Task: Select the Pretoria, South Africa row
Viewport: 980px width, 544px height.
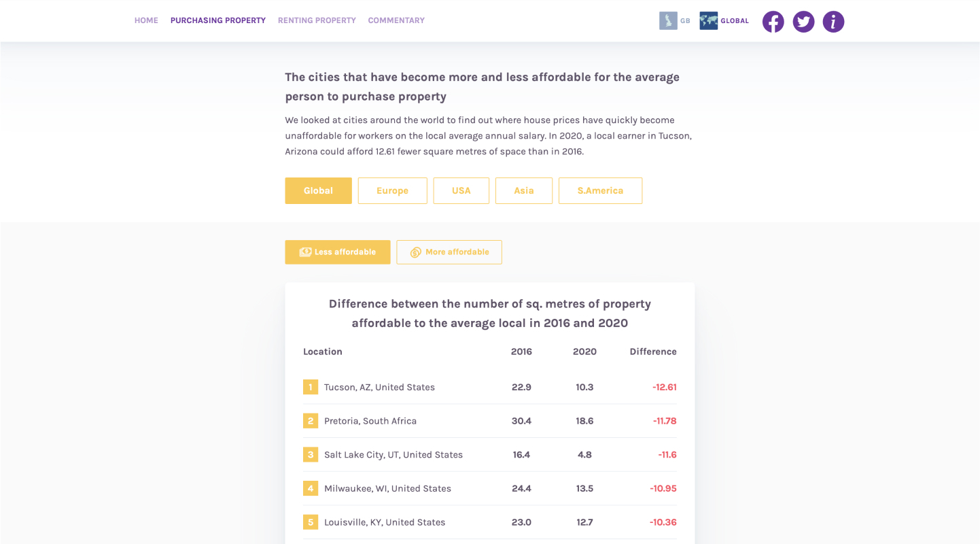Action: (490, 421)
